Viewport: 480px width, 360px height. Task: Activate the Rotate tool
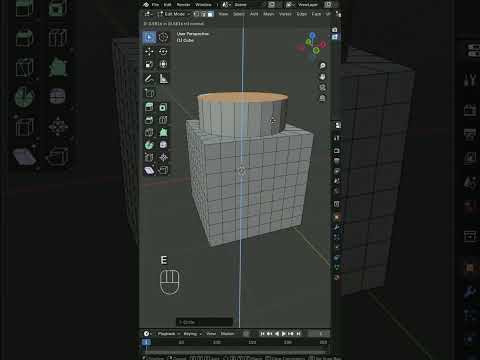point(163,51)
